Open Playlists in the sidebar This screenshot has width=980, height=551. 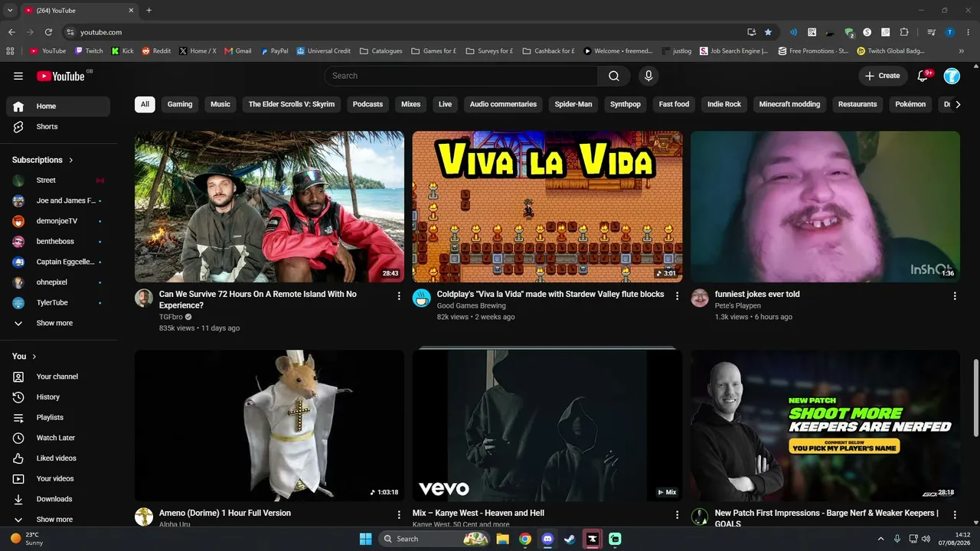click(58, 417)
